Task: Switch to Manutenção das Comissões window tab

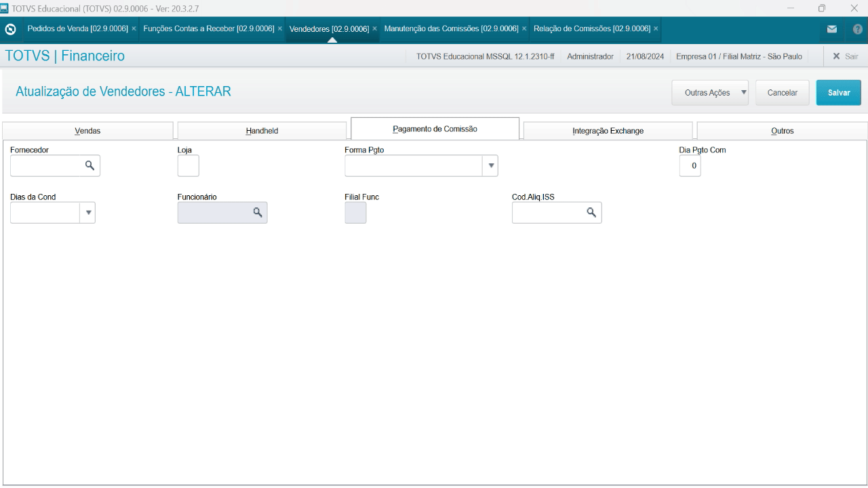Action: 451,29
